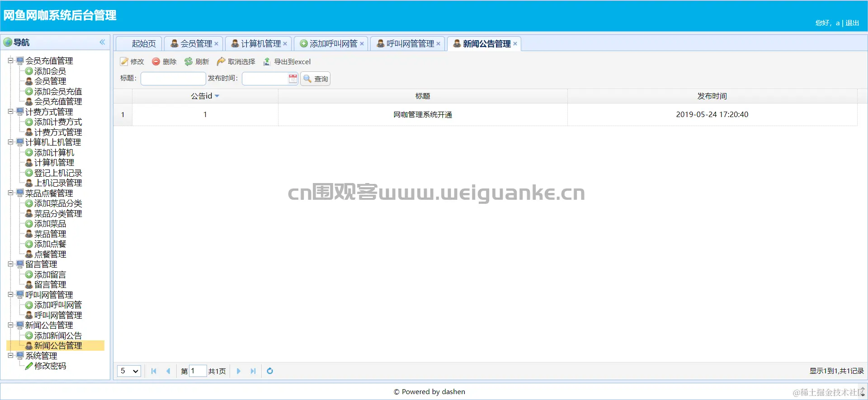Select the 网咖管理系统开通 table row
The image size is (868, 400).
coord(485,115)
